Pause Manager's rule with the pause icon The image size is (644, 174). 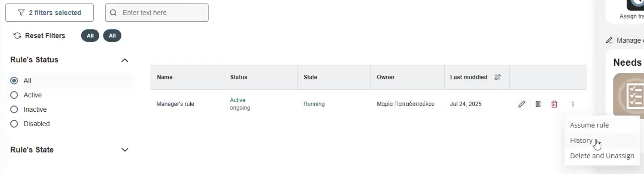click(538, 104)
